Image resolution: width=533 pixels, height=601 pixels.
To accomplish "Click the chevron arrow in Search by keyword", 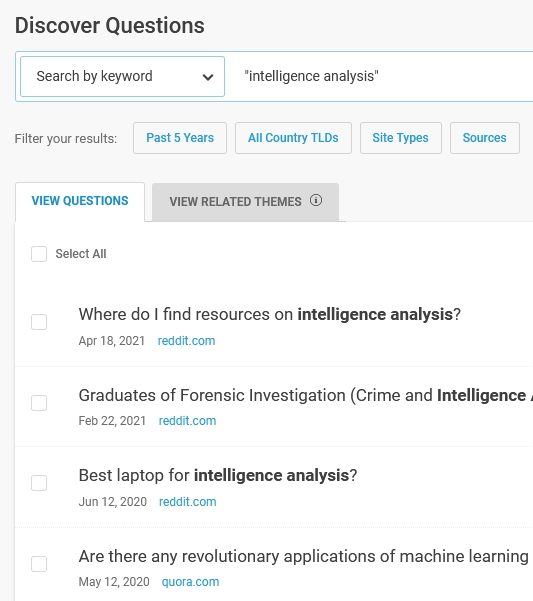I will [x=208, y=77].
